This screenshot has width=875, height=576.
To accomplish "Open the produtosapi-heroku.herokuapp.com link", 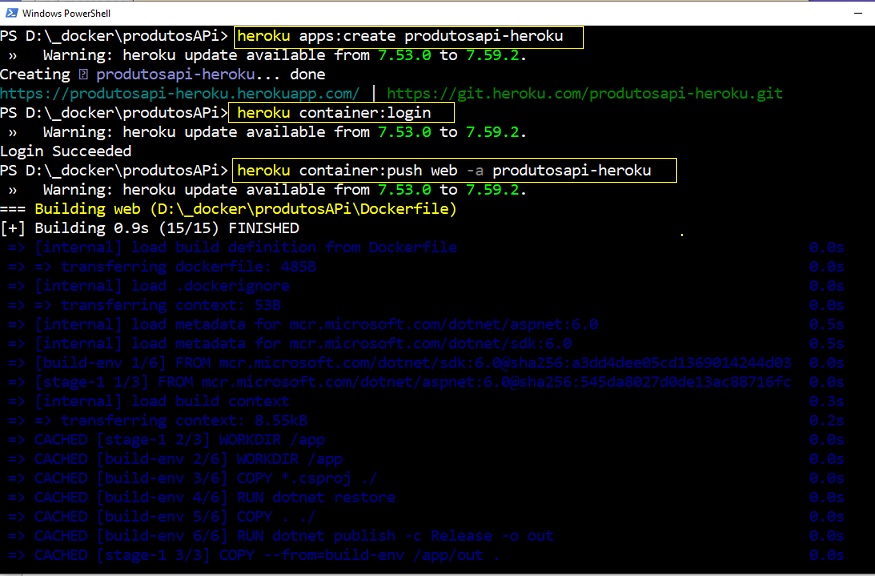I will pyautogui.click(x=180, y=93).
